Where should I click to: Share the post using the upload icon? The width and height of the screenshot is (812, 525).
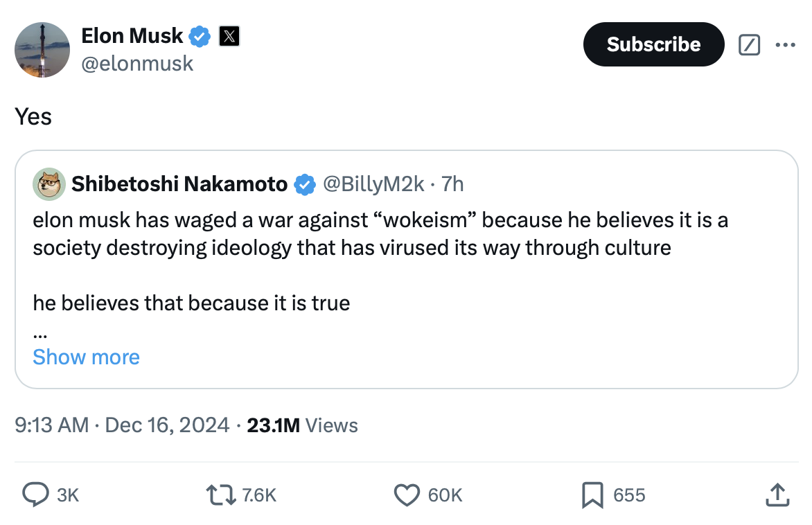coord(775,495)
